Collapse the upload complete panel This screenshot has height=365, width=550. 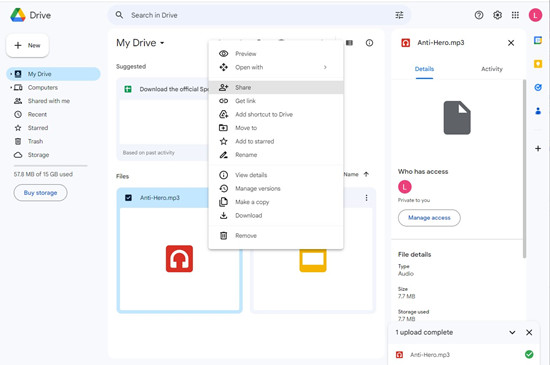click(512, 332)
